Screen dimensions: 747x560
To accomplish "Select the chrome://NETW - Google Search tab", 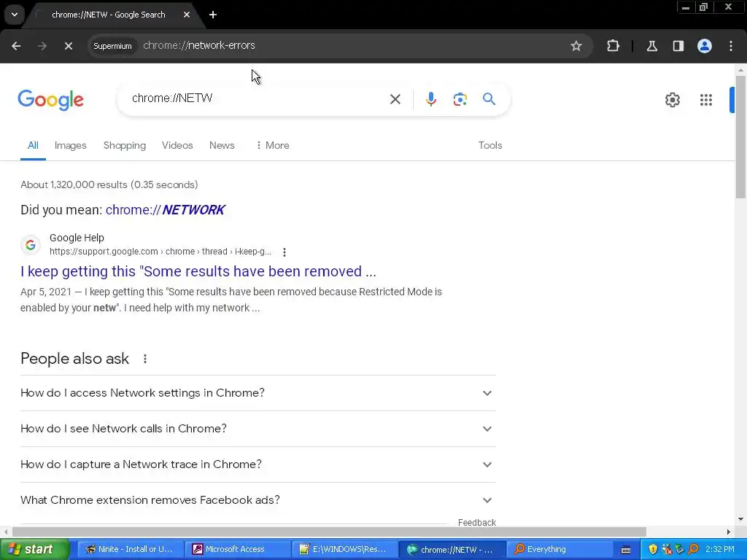I will coord(109,15).
